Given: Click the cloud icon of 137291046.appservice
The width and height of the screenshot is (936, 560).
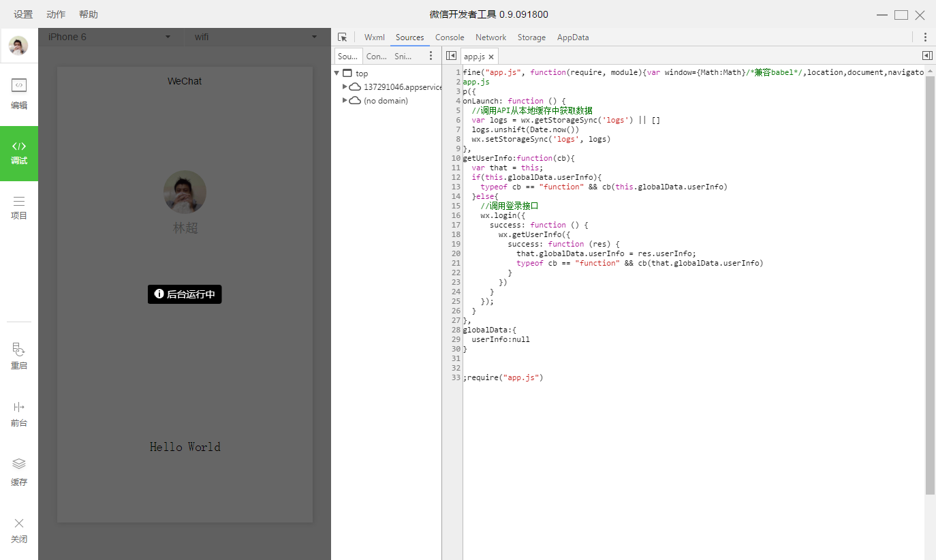Looking at the screenshot, I should (355, 87).
